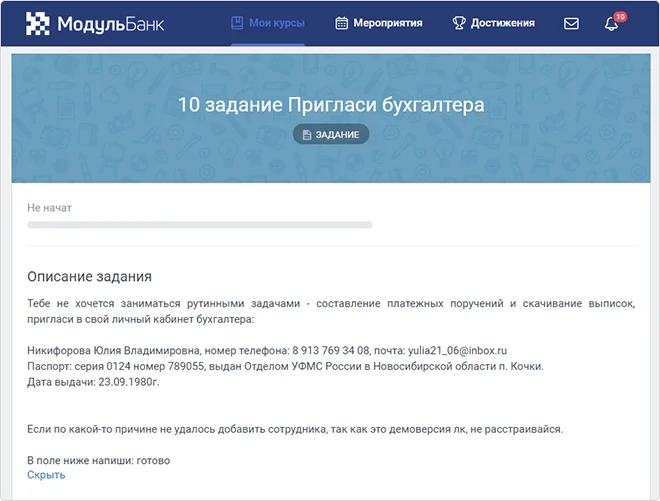This screenshot has height=501, width=660.
Task: Collapse the description with Скрыть link
Action: 46,475
